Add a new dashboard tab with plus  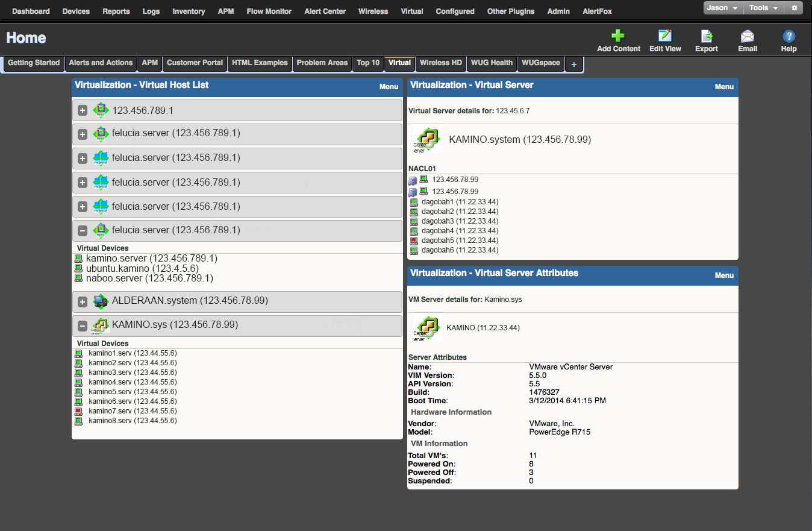click(x=574, y=64)
